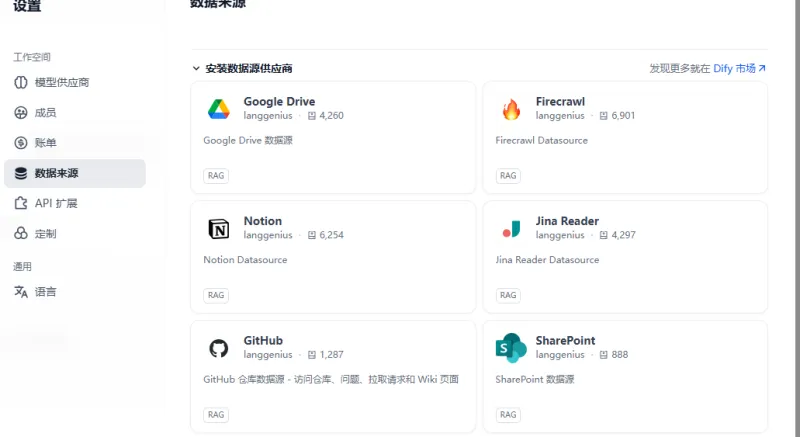Click RAG tag on Jina Reader card
Screen dimensions: 800x437
tap(508, 295)
